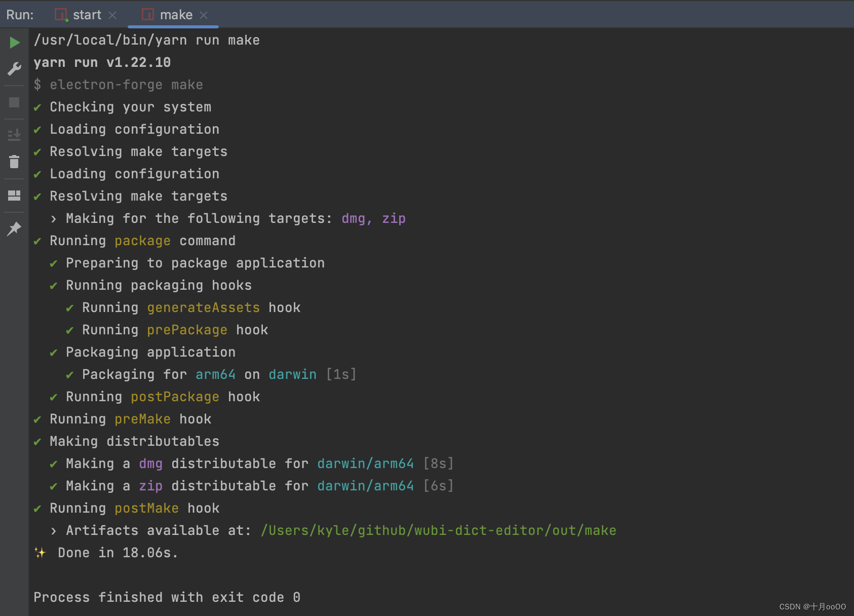Click the '$ electron-forge make' line
Screen dimensions: 854x616
[x=118, y=85]
